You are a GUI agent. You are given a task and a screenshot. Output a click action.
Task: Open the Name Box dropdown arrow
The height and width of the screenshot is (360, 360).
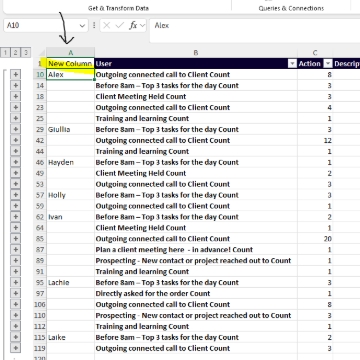[x=82, y=26]
